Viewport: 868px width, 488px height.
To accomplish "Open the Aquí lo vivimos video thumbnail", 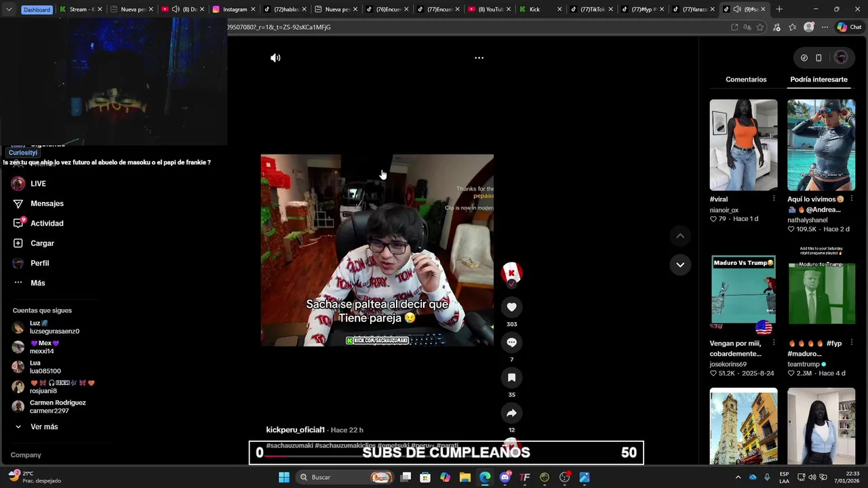I will pyautogui.click(x=821, y=145).
